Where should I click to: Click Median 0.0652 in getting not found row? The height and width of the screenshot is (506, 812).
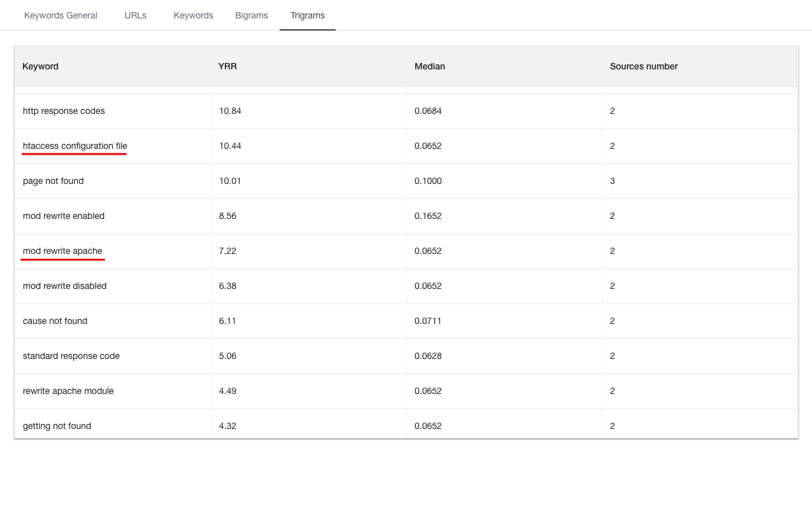point(428,426)
